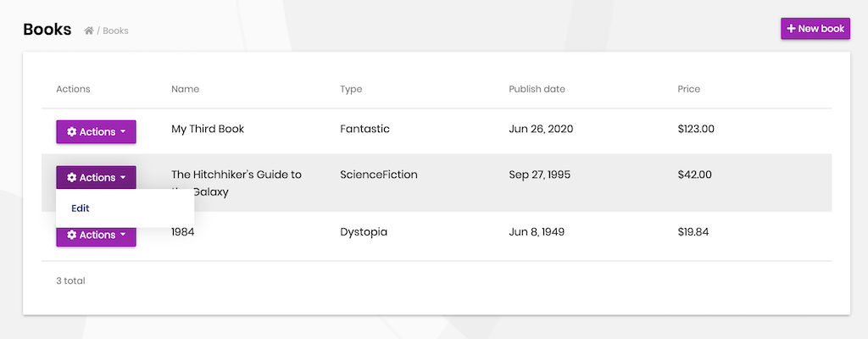Expand Actions caret for My Third Book

point(123,132)
